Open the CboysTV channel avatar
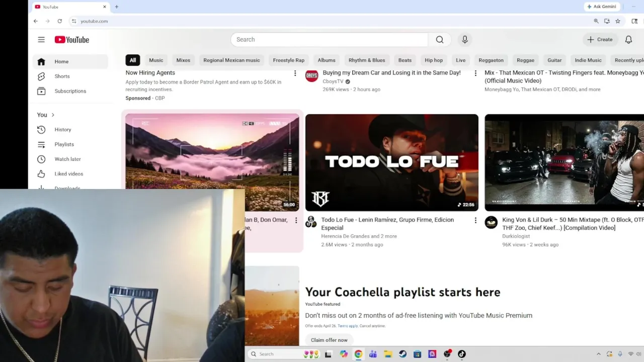The height and width of the screenshot is (362, 644). click(x=312, y=75)
